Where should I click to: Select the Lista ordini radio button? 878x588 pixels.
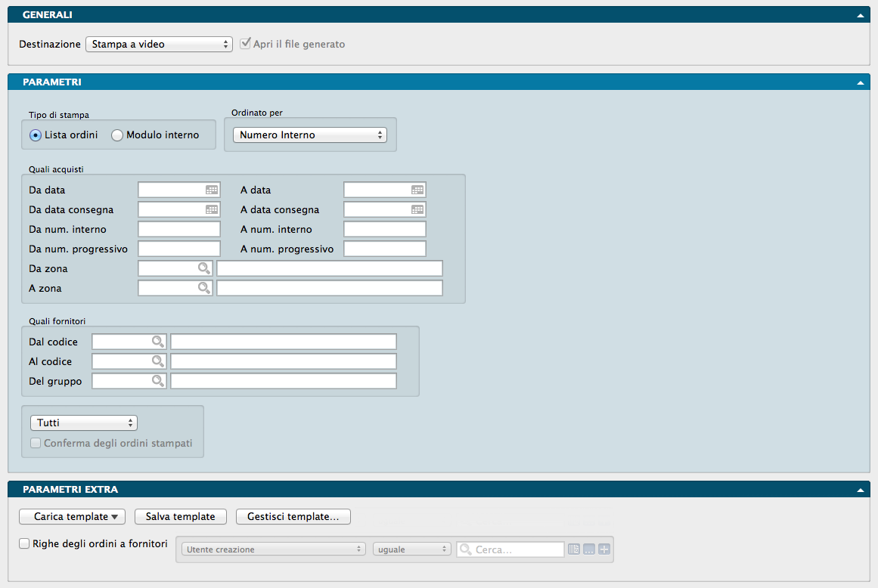pyautogui.click(x=35, y=135)
